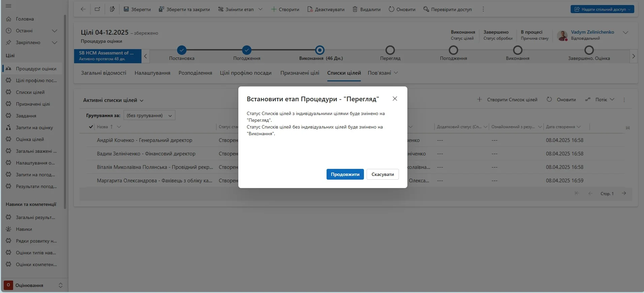Open three-dot overflow menu in top toolbar
This screenshot has width=644, height=293.
click(x=483, y=9)
